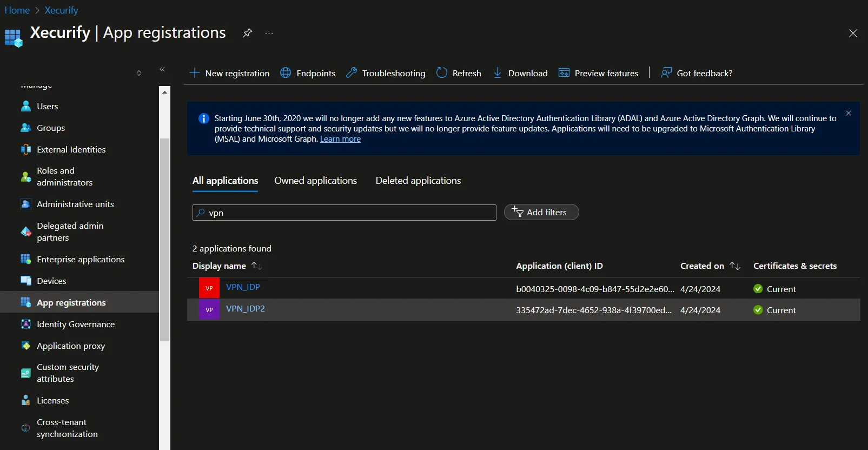The width and height of the screenshot is (868, 450).
Task: Click the Application (client) ID column header
Action: 559,266
